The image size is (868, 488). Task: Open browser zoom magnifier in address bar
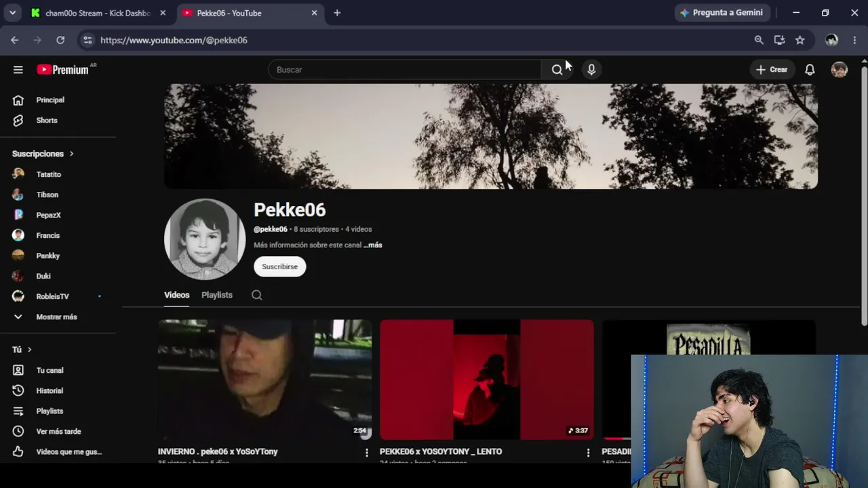(x=759, y=40)
